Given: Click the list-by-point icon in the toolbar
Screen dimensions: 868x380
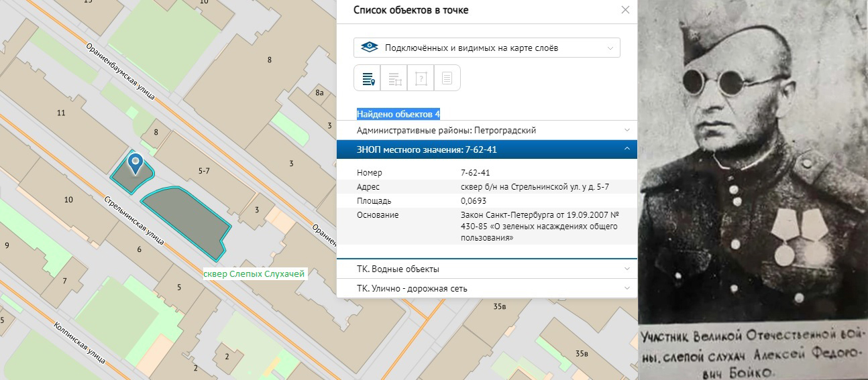Looking at the screenshot, I should [368, 78].
